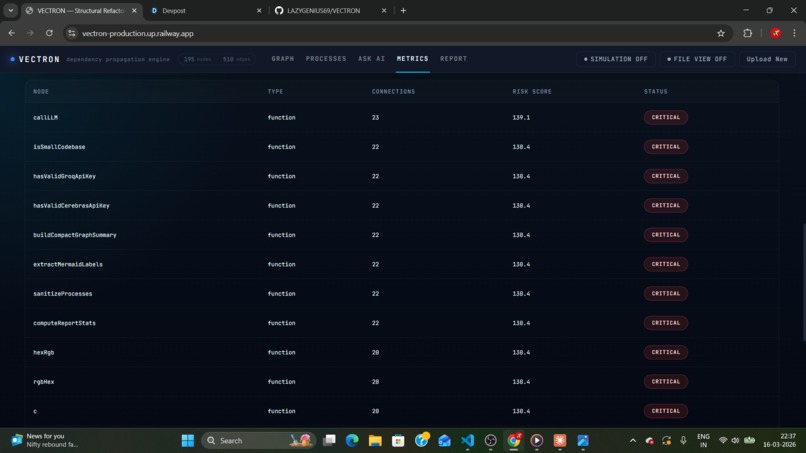Click the page vertical scrollbar
The height and width of the screenshot is (453, 806).
coord(803,282)
